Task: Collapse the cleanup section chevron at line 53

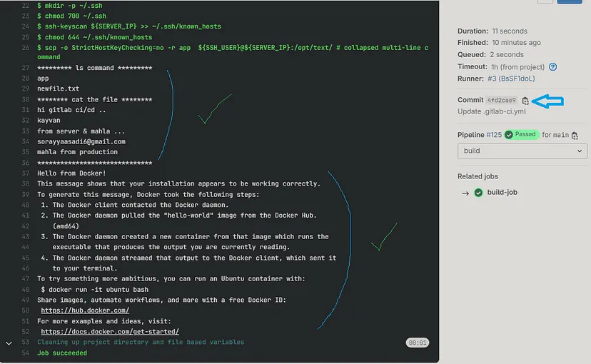Action: (9, 343)
